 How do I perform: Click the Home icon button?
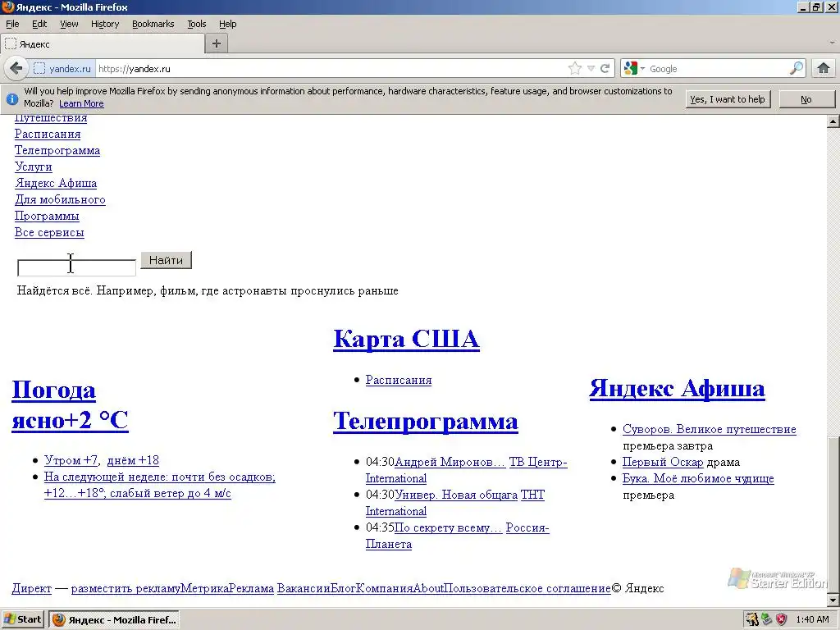click(824, 69)
